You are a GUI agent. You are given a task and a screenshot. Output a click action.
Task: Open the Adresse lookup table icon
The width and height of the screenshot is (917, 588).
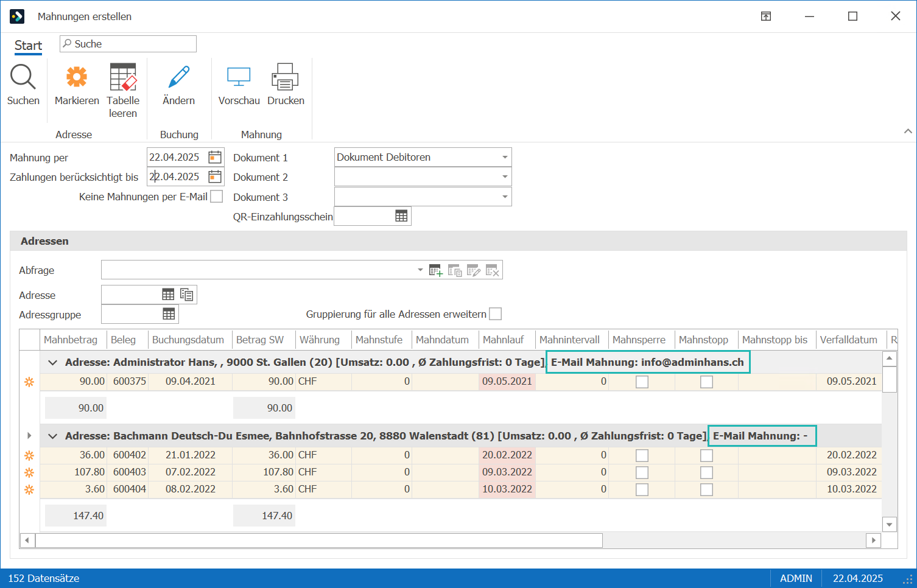(x=168, y=295)
